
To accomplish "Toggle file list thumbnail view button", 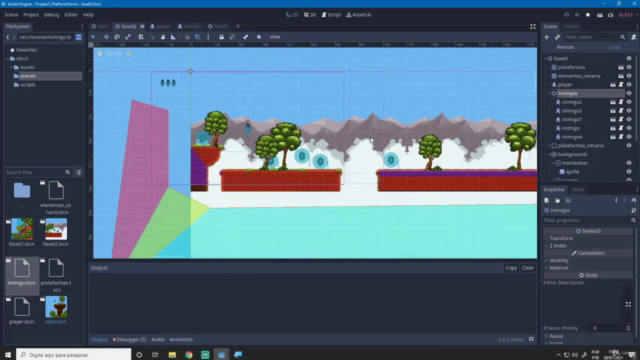I will point(79,172).
